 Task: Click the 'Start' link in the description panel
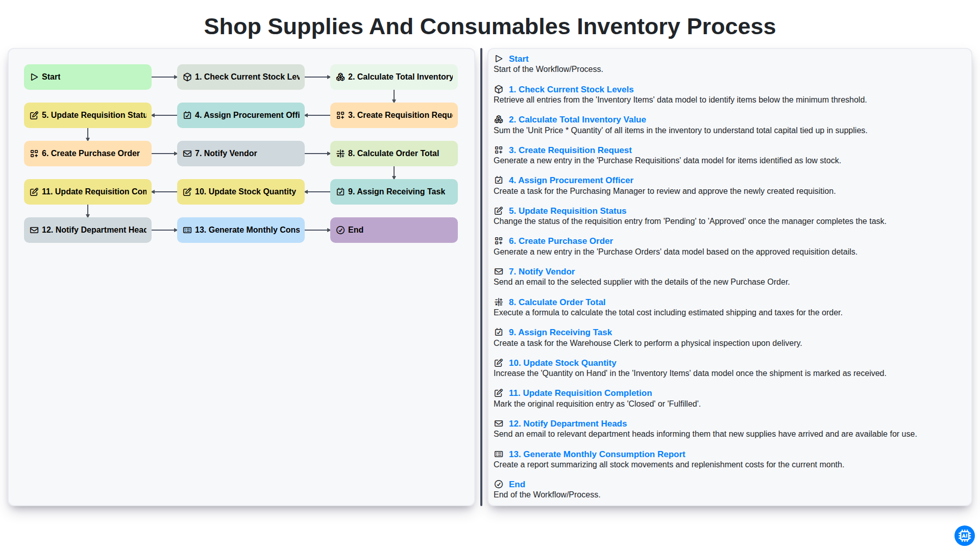click(519, 59)
